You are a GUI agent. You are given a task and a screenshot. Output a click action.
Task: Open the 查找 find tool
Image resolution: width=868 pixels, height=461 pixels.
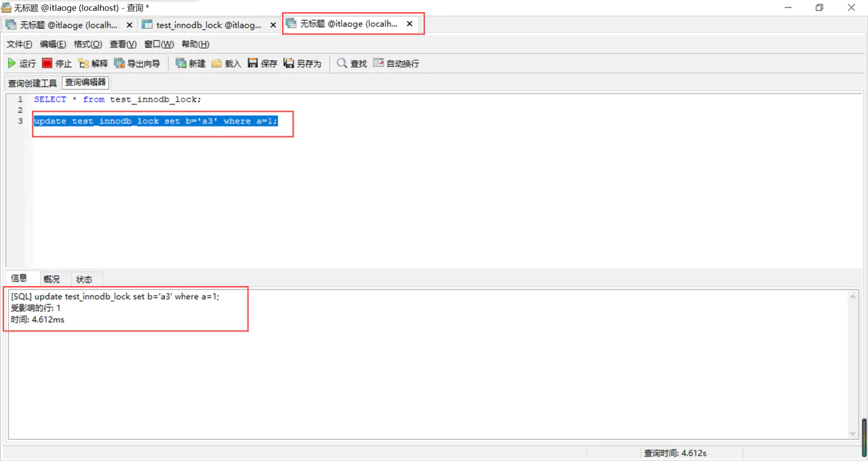tap(352, 63)
